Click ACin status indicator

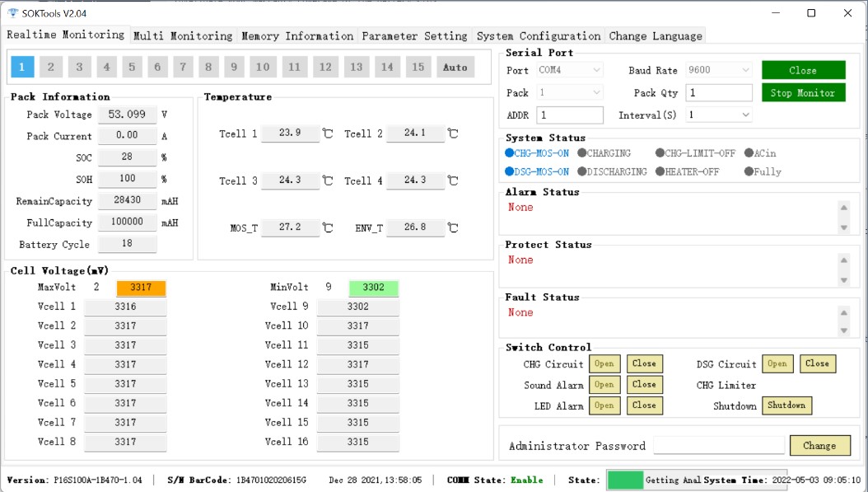(760, 153)
